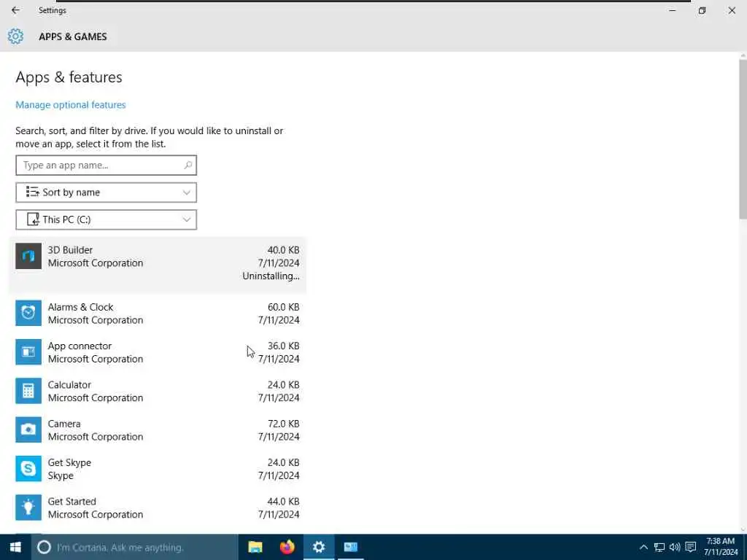Open the Sort by name dropdown
Screen dimensions: 747x560
pos(106,192)
